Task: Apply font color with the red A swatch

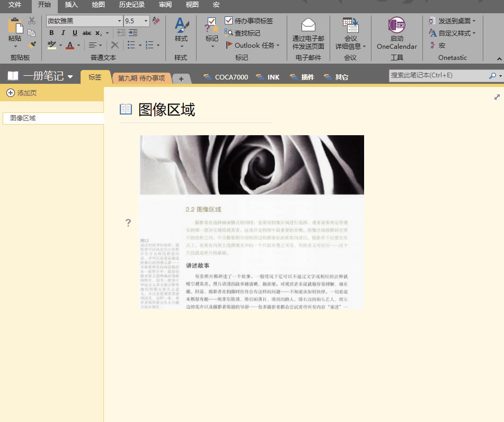Action: point(71,45)
